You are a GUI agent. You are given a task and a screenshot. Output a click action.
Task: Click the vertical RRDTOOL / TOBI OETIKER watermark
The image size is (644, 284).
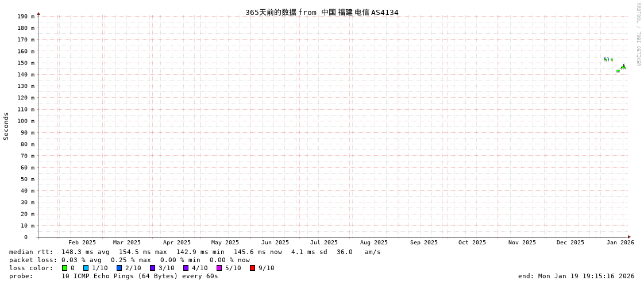point(638,34)
